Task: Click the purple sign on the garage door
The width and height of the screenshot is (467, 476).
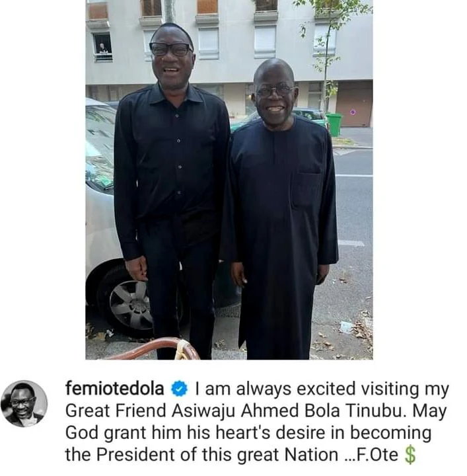Action: coord(352,112)
